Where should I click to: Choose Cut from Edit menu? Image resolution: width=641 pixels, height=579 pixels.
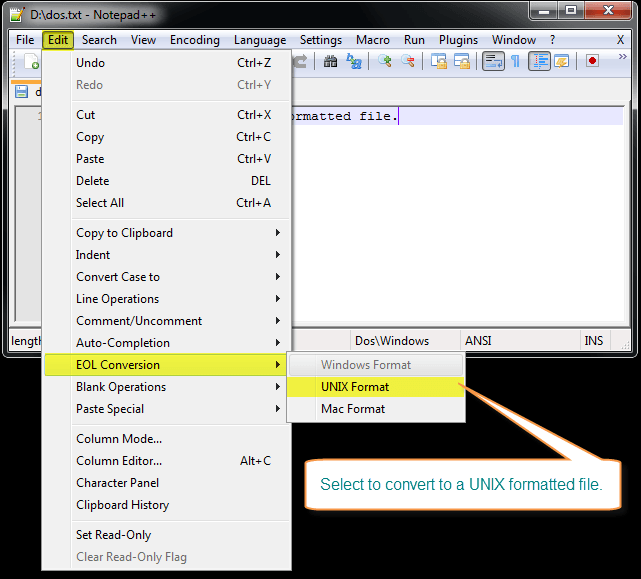tap(168, 115)
